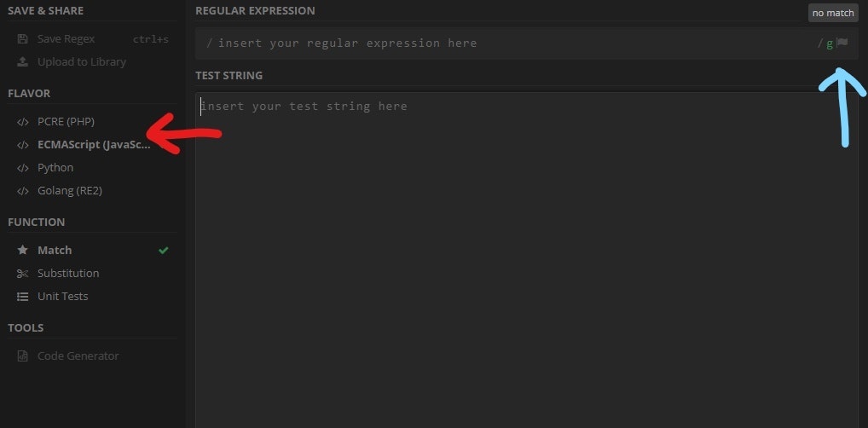
Task: Switch to the Substitution function
Action: (68, 274)
